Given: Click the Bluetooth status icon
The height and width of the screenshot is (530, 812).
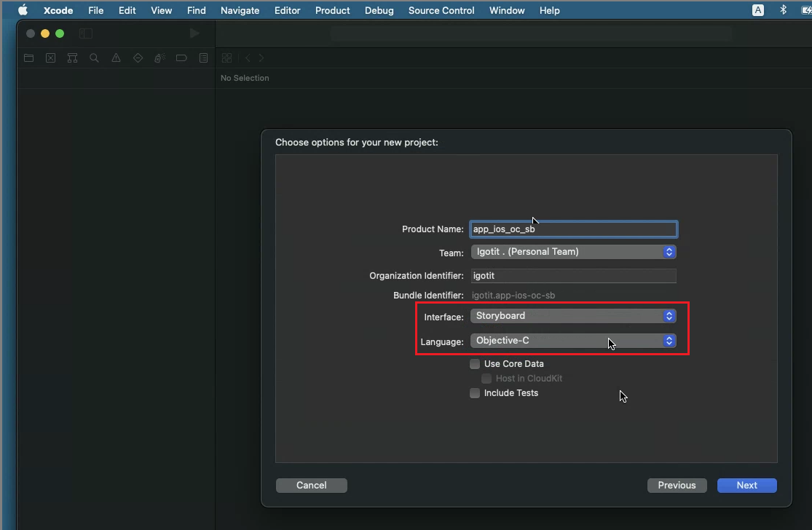Looking at the screenshot, I should [x=784, y=10].
